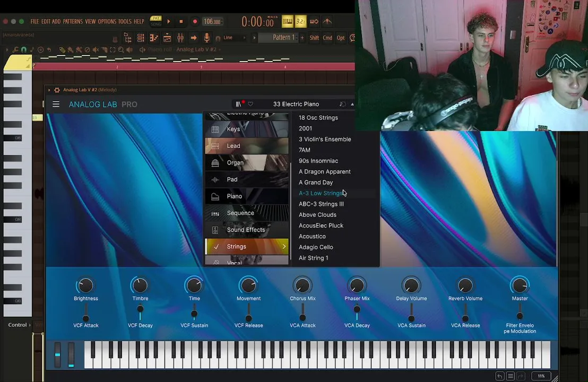588x382 pixels.
Task: Expand the Strings category submenu arrow
Action: (x=284, y=247)
